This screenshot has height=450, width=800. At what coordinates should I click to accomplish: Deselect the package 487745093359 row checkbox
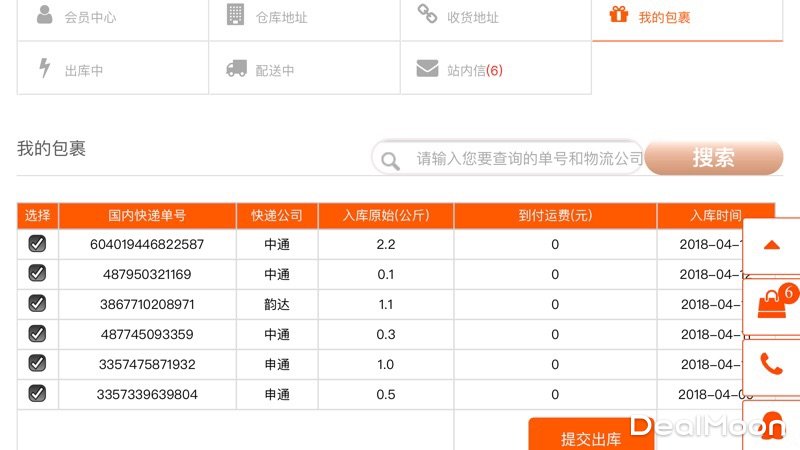pos(37,334)
